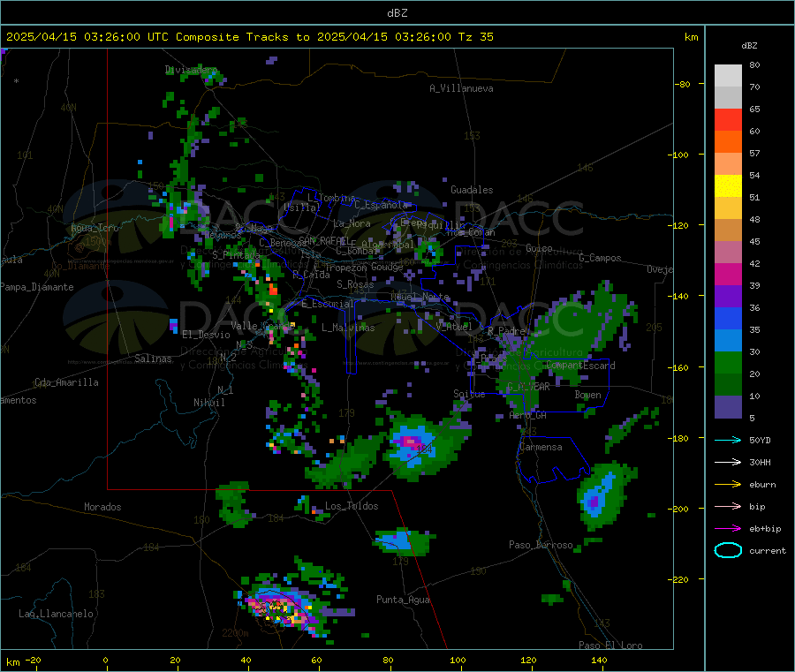Select the dark blue 35-36 dBZ swatch
This screenshot has width=795, height=672.
728,318
